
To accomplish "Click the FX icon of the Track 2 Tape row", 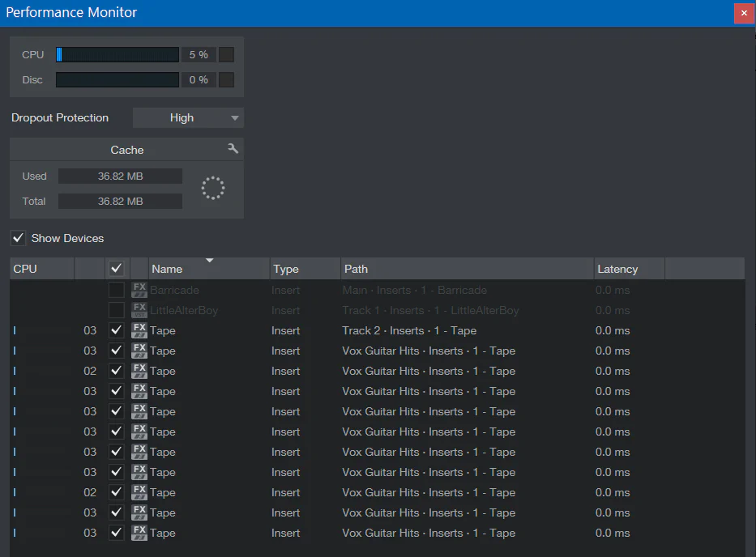I will click(x=139, y=330).
